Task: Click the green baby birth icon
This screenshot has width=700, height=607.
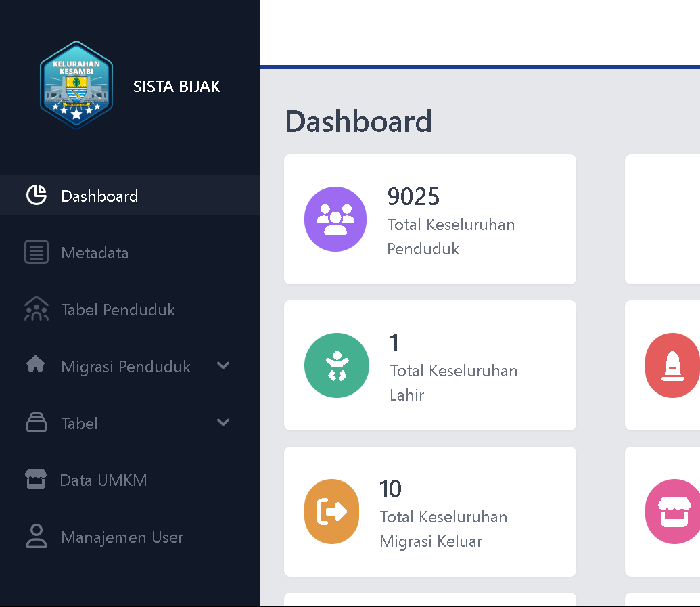Action: (337, 365)
